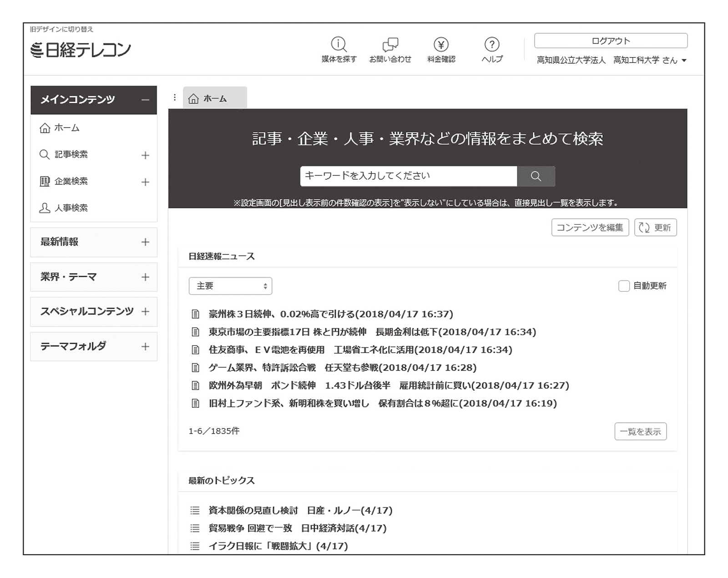Enable the 自動更新 checkbox
The height and width of the screenshot is (578, 728).
[x=624, y=286]
